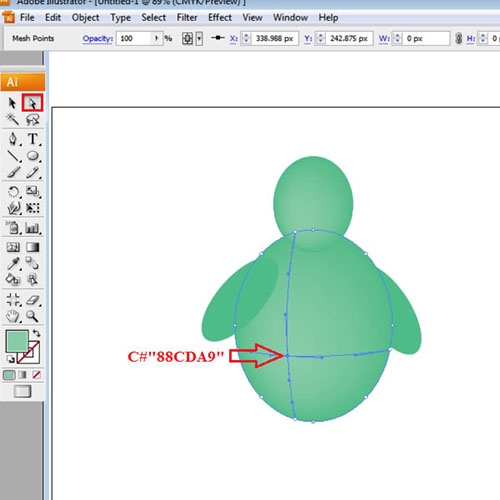Click the H: height link label
Image resolution: width=500 pixels, height=500 pixels.
[471, 39]
